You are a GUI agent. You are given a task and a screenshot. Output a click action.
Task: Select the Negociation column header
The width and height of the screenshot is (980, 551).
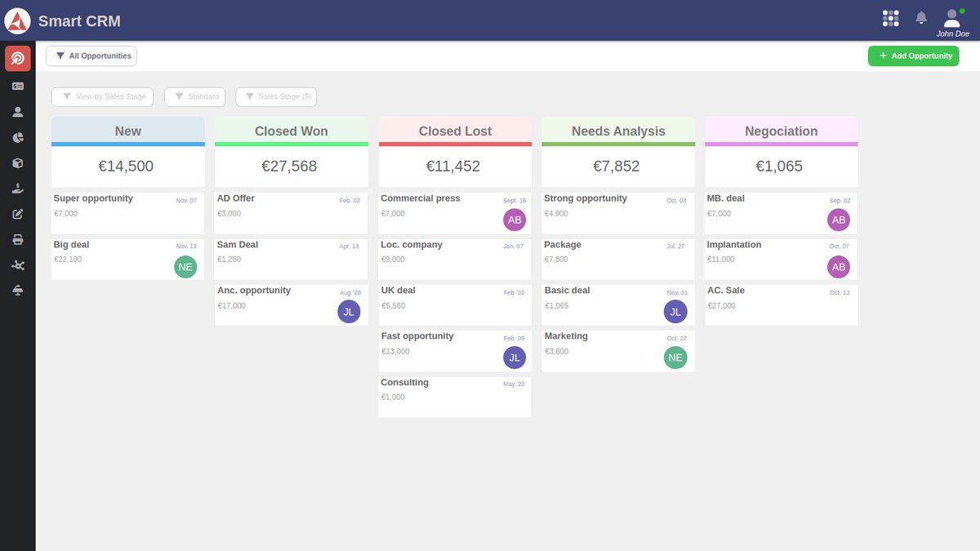click(781, 131)
